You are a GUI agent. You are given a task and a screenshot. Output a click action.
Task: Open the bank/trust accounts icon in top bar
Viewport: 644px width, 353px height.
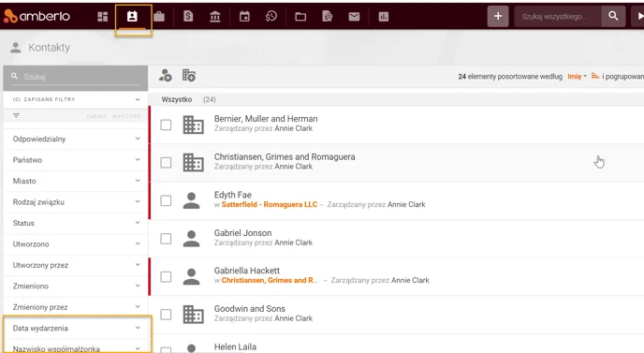(x=214, y=17)
